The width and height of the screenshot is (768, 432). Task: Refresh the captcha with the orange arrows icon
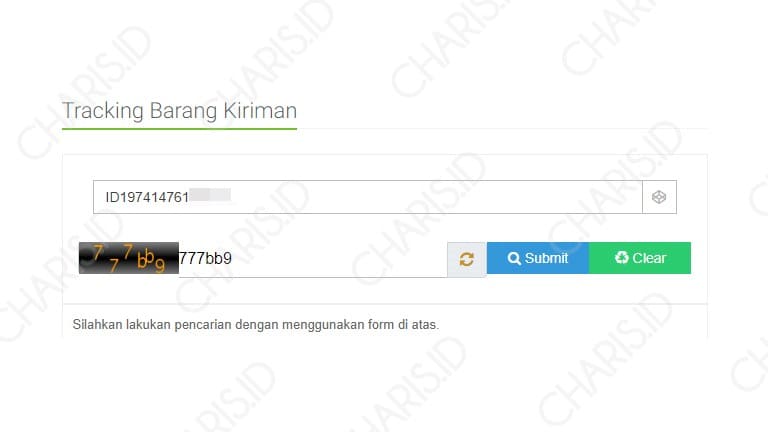466,259
